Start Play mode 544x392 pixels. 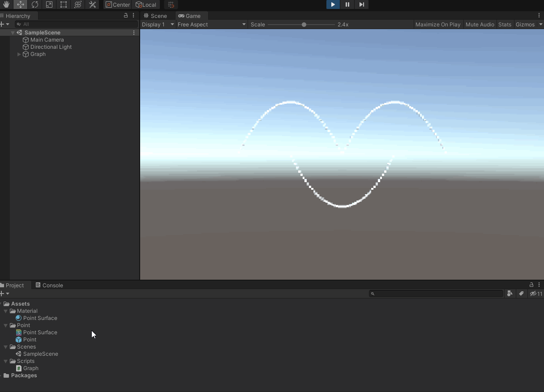(x=333, y=4)
